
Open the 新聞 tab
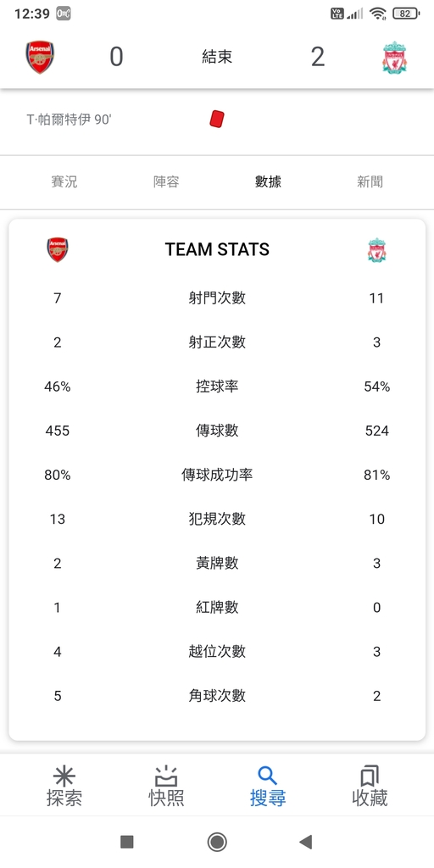[x=370, y=182]
